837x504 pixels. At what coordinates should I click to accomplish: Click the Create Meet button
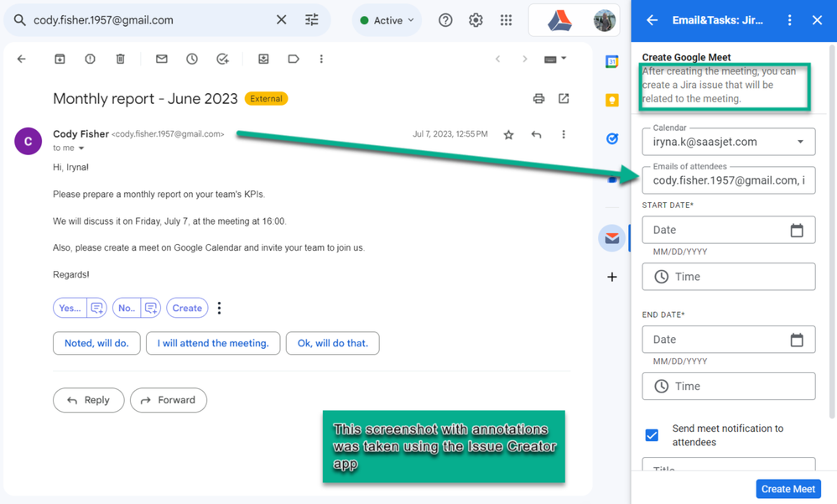tap(788, 489)
